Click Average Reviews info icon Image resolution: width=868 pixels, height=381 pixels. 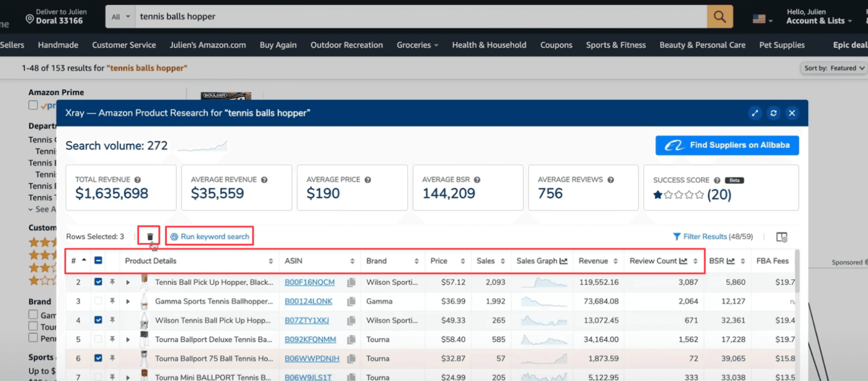tap(611, 180)
